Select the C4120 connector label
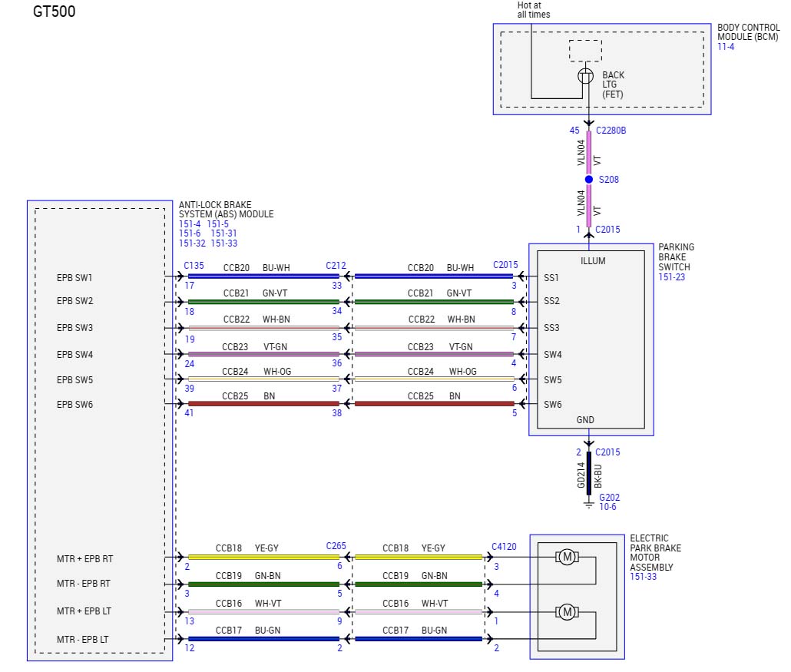The height and width of the screenshot is (672, 791). pyautogui.click(x=504, y=547)
